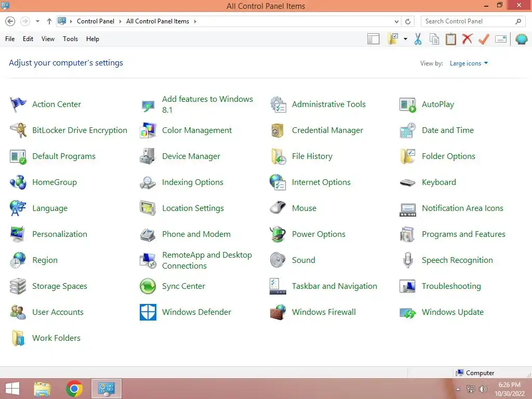The image size is (532, 399).
Task: Expand the folder toolbar button dropdown arrow
Action: coord(405,39)
